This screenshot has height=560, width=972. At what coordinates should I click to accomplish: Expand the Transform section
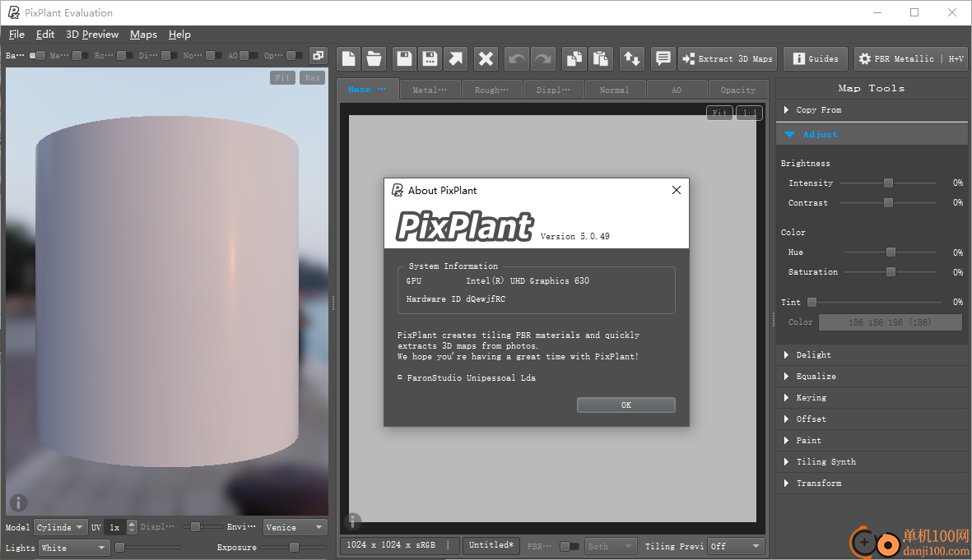(x=872, y=484)
